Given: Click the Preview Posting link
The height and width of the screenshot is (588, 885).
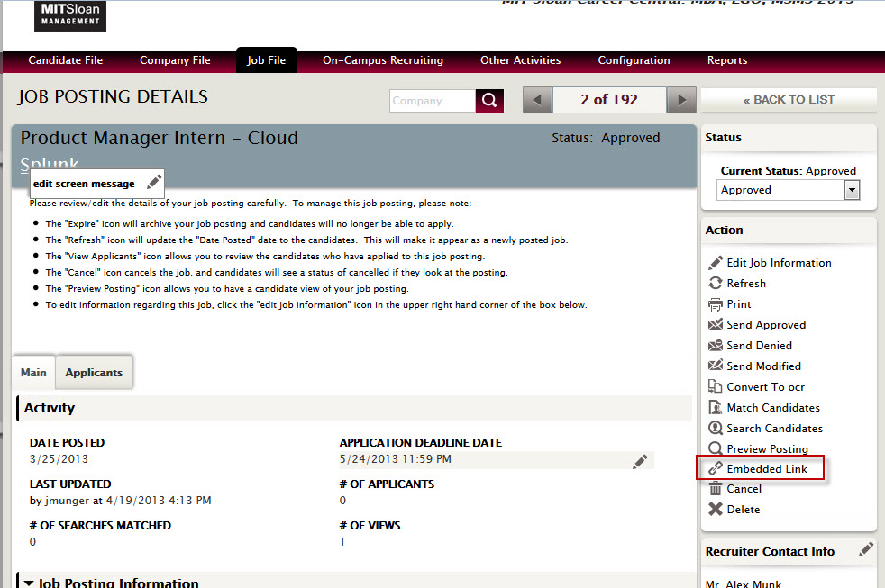Looking at the screenshot, I should pyautogui.click(x=767, y=448).
